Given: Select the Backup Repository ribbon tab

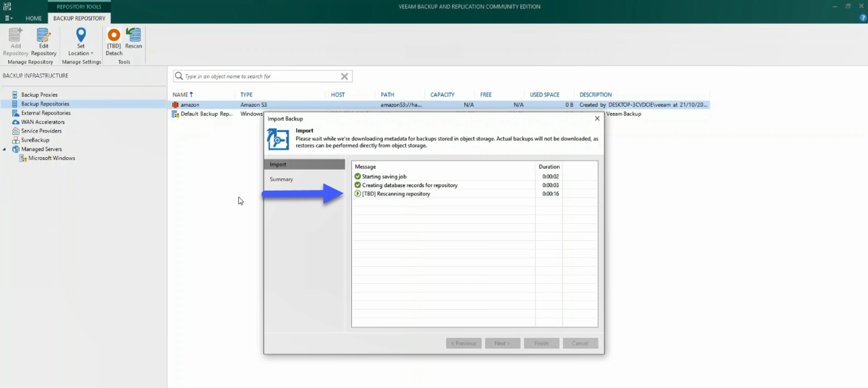Looking at the screenshot, I should (x=79, y=18).
